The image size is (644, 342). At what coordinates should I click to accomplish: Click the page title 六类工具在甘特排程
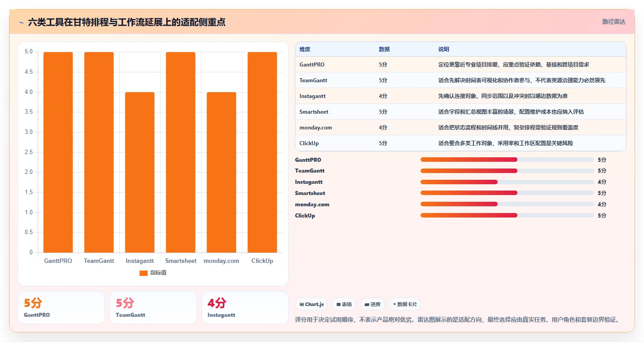pyautogui.click(x=127, y=22)
